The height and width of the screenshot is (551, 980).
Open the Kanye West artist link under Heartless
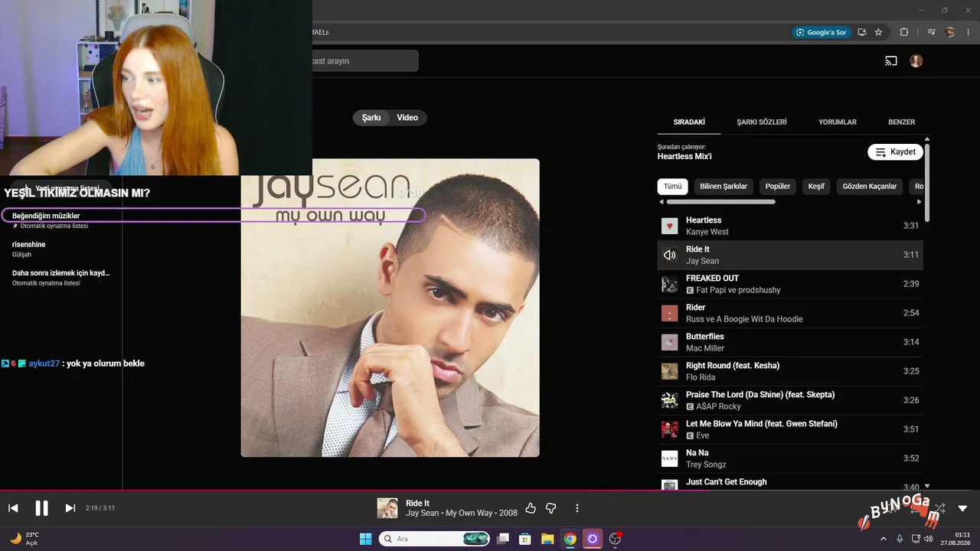tap(707, 232)
